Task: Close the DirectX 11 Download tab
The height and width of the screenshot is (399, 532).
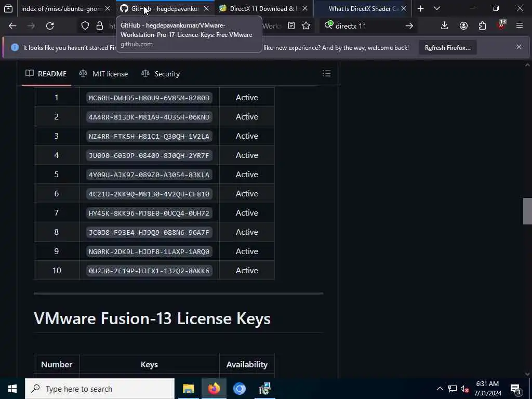Action: click(x=305, y=9)
